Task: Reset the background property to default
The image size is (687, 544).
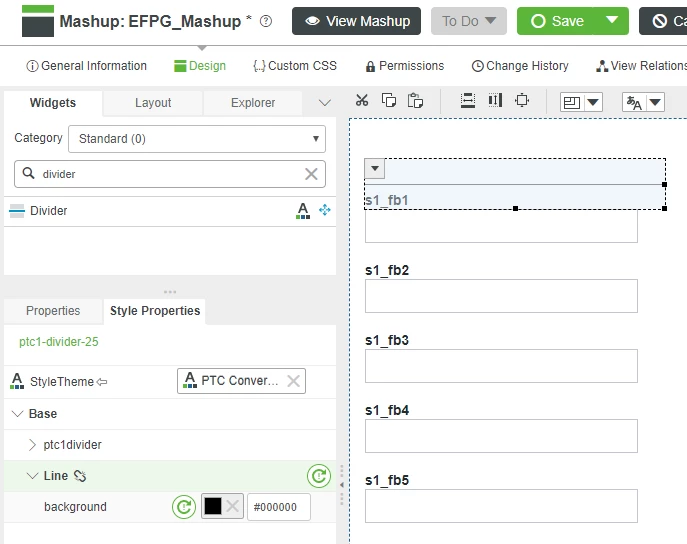Action: point(184,507)
